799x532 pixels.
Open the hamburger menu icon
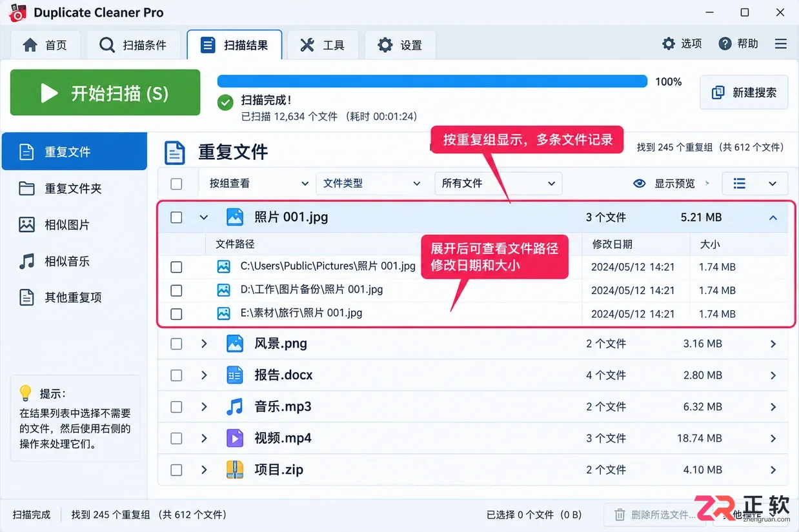pyautogui.click(x=781, y=44)
